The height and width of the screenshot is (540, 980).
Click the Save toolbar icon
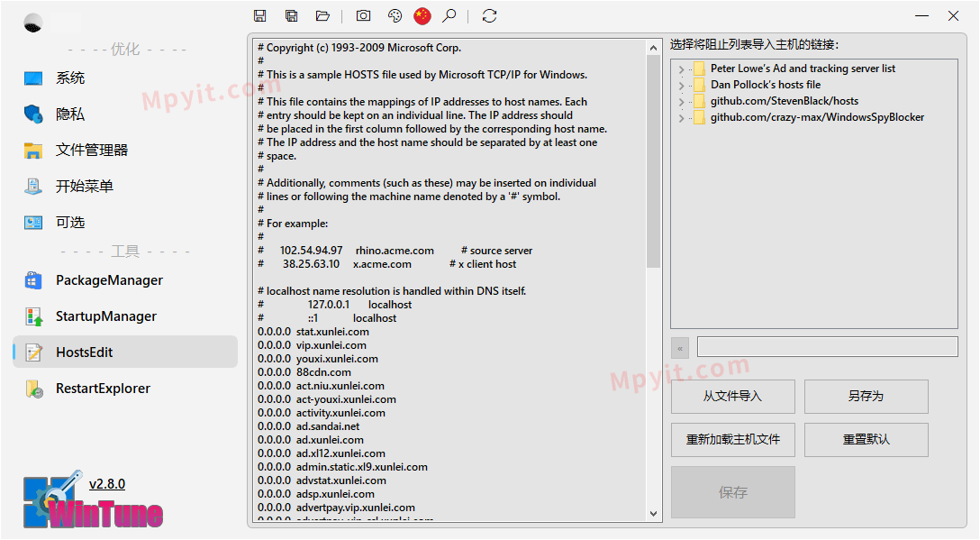pos(260,16)
